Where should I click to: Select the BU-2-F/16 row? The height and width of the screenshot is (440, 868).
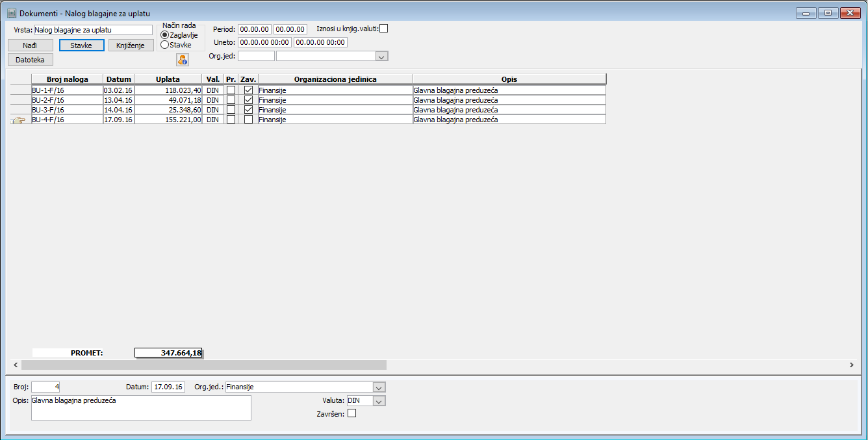(x=318, y=100)
